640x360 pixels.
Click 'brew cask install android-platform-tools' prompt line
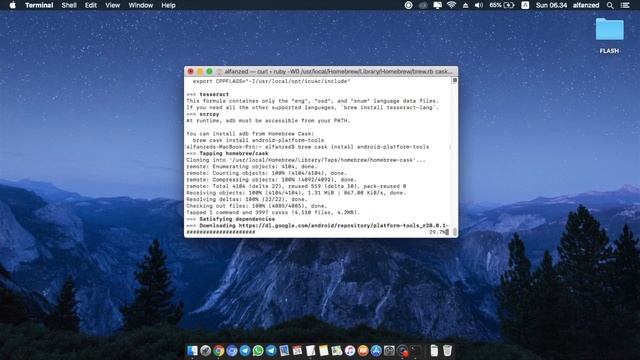[307, 147]
